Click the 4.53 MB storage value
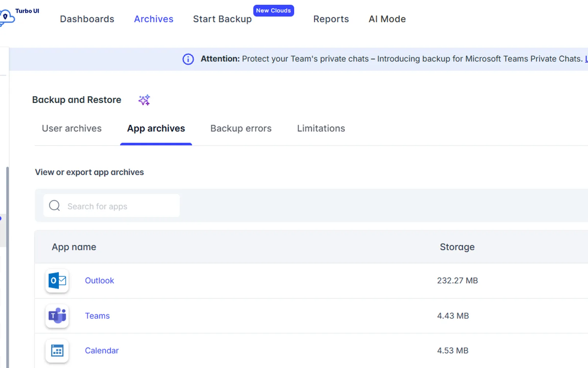Image resolution: width=588 pixels, height=368 pixels. point(453,351)
